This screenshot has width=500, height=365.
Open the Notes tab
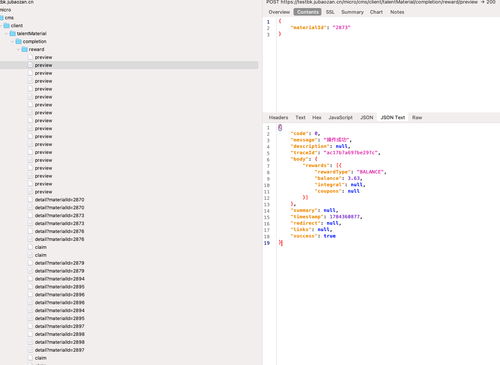(397, 12)
